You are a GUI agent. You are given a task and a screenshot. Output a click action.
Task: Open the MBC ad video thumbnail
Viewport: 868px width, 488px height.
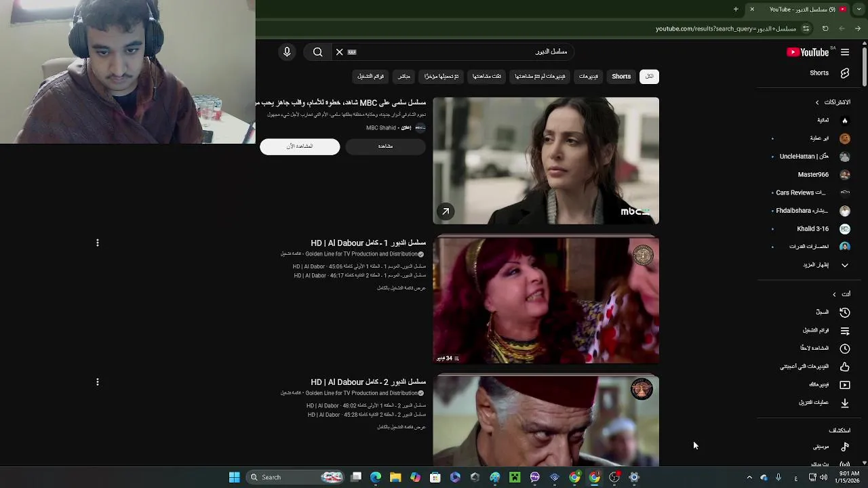546,161
